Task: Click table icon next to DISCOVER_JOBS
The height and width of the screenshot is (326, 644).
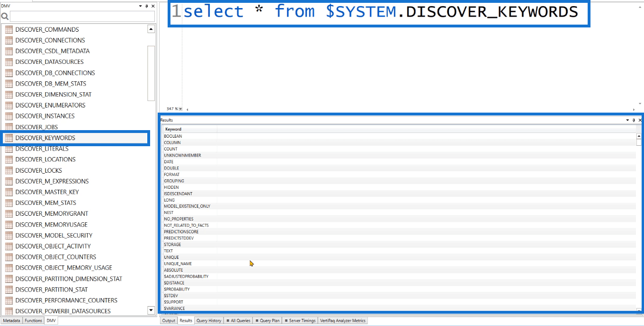Action: coord(9,127)
